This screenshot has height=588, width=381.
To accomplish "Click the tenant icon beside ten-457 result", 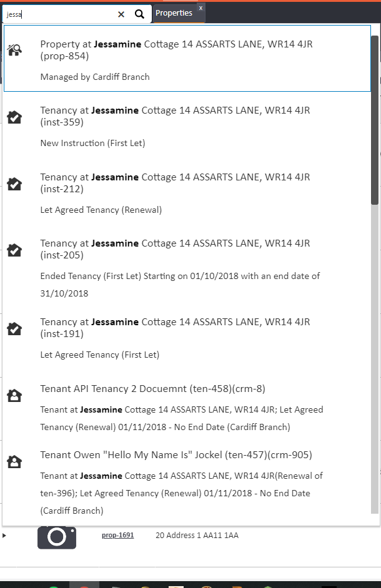I will tap(14, 461).
